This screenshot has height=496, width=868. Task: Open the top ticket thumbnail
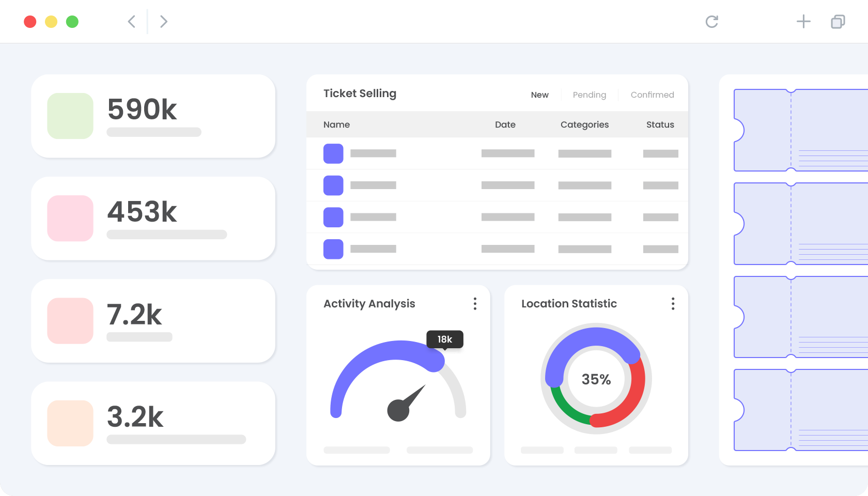(x=801, y=130)
